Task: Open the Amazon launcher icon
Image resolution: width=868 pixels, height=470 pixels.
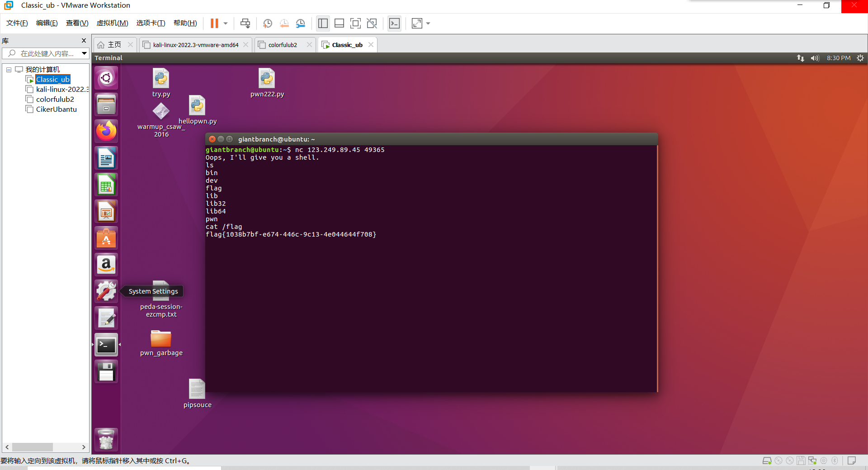Action: pyautogui.click(x=106, y=265)
